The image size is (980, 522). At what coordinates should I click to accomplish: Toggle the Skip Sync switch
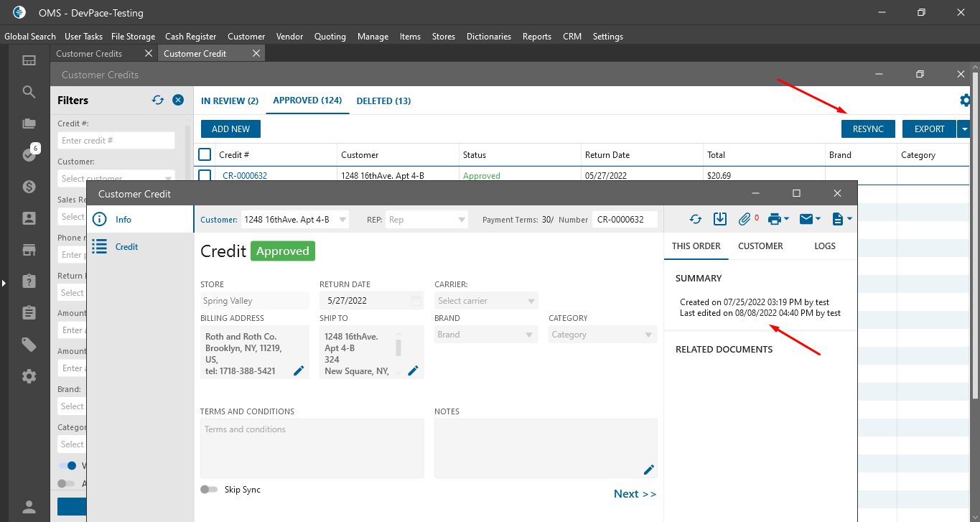[209, 490]
